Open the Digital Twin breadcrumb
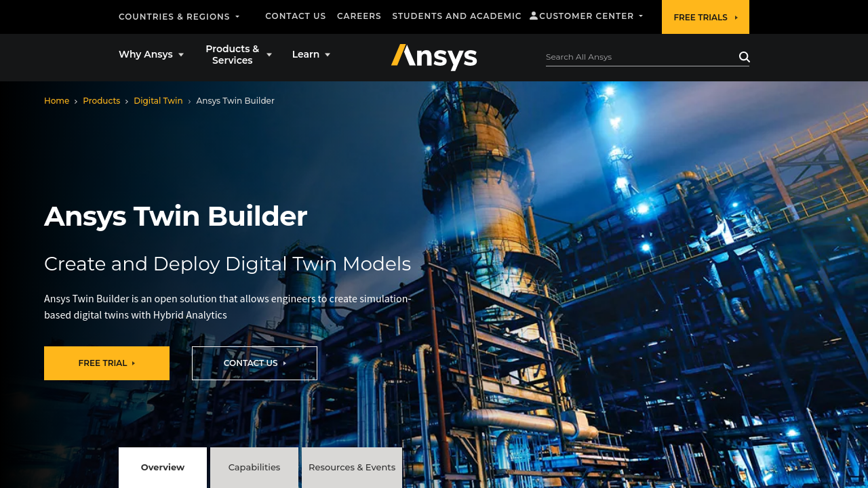 pyautogui.click(x=158, y=100)
